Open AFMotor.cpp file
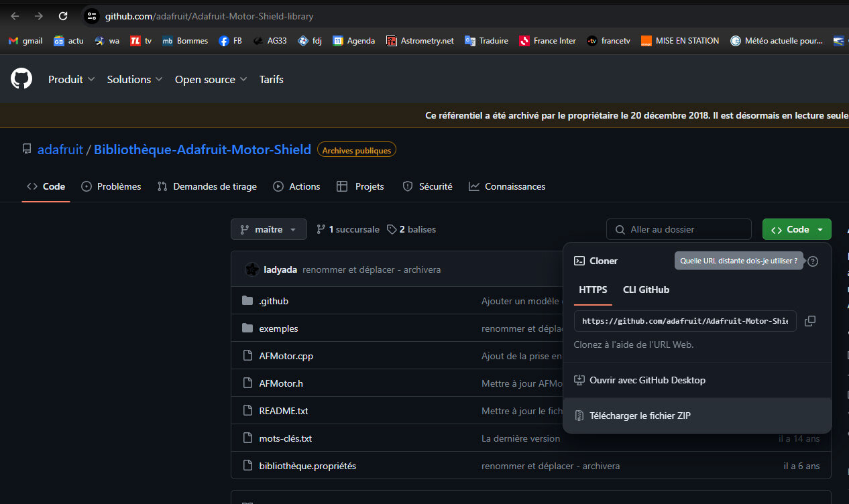The width and height of the screenshot is (849, 504). pyautogui.click(x=286, y=356)
